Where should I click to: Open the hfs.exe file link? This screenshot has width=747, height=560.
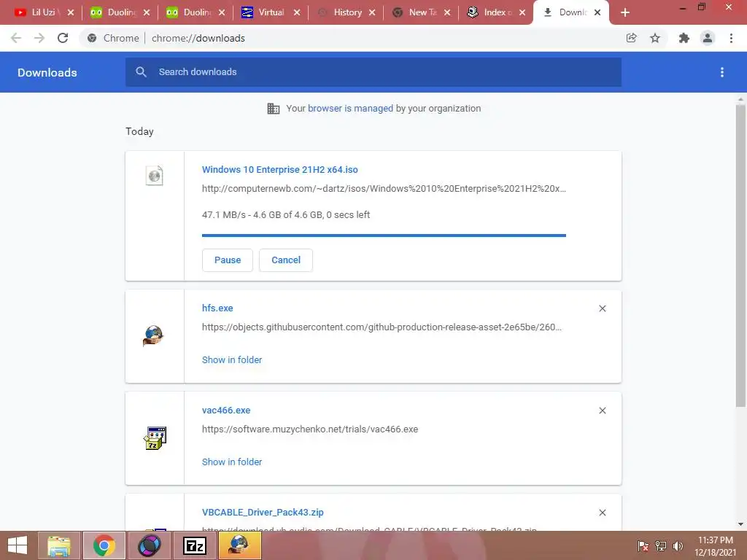click(x=217, y=308)
